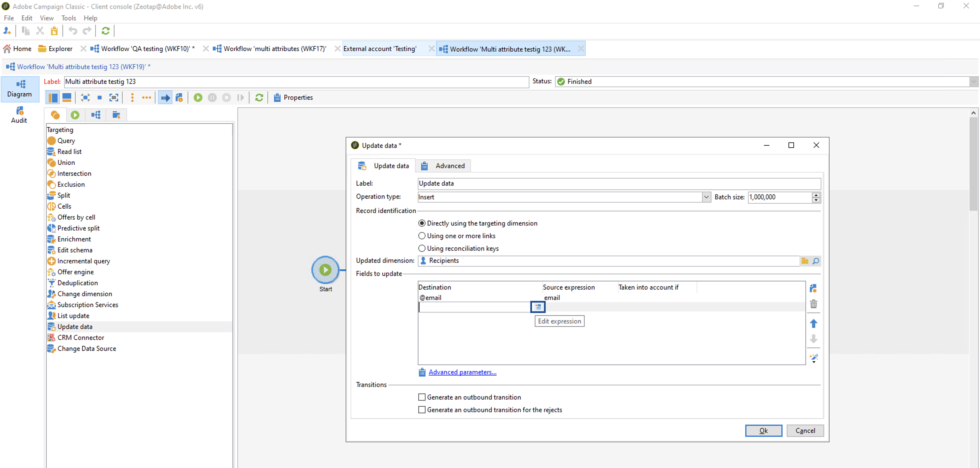Click the workflow Start play button in toolbar
Image resolution: width=980 pixels, height=468 pixels.
coord(198,97)
